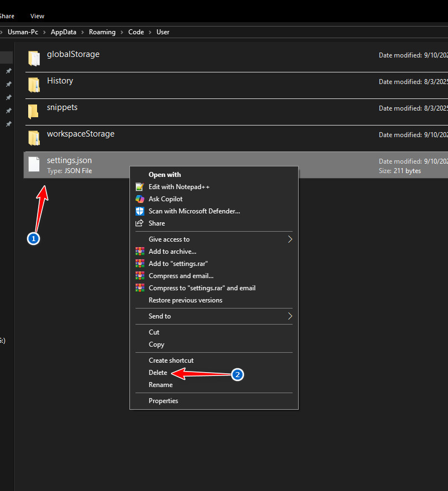The height and width of the screenshot is (491, 448).
Task: Choose Cut from context menu
Action: 154,332
